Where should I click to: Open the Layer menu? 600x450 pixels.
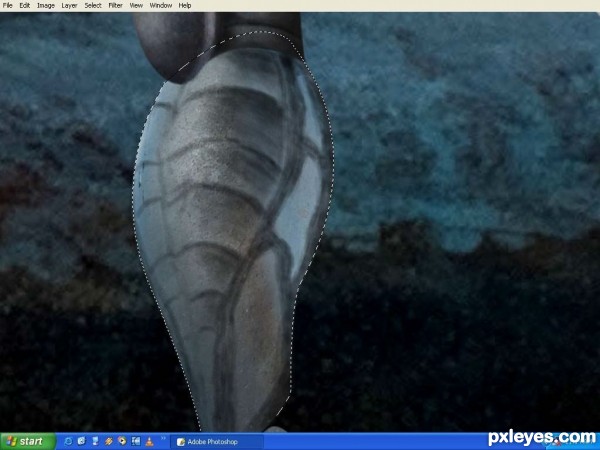[69, 5]
